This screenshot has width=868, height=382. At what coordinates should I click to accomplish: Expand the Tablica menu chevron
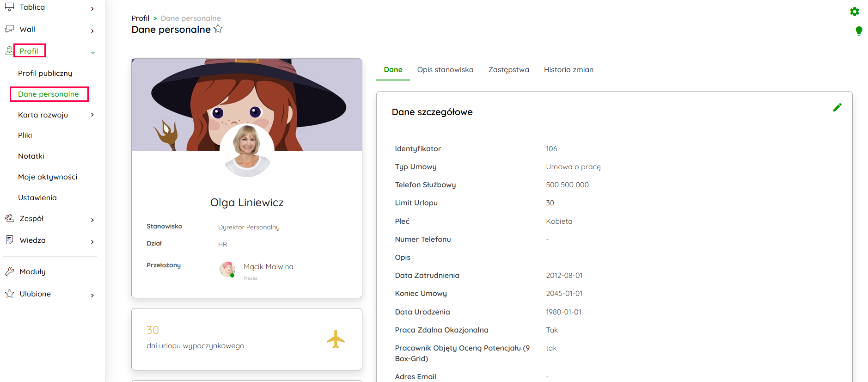coord(92,9)
